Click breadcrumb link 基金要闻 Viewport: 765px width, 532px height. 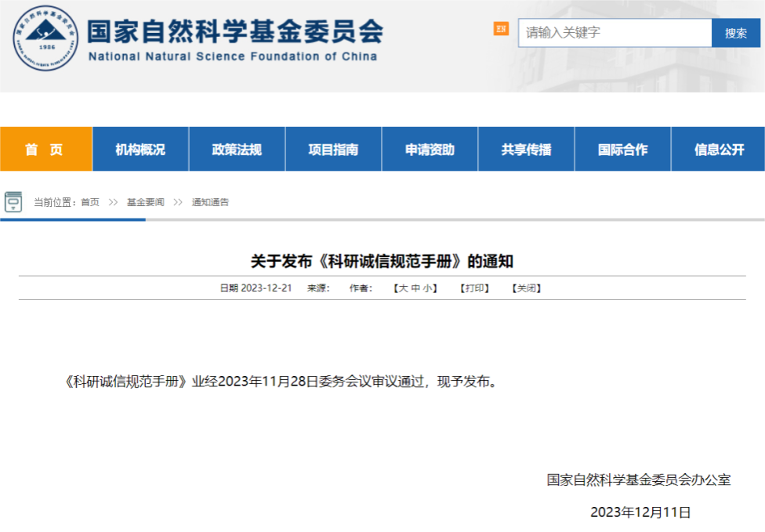(x=145, y=202)
